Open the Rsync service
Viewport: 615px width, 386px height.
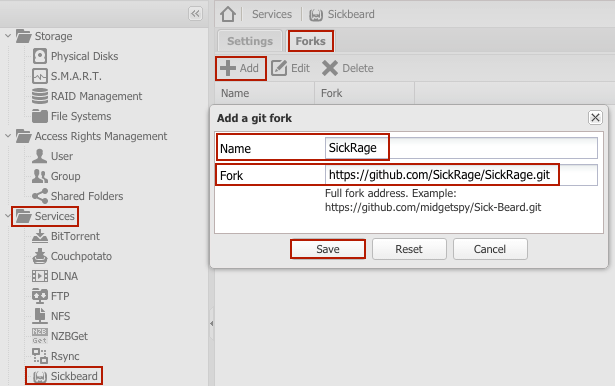pyautogui.click(x=56, y=356)
